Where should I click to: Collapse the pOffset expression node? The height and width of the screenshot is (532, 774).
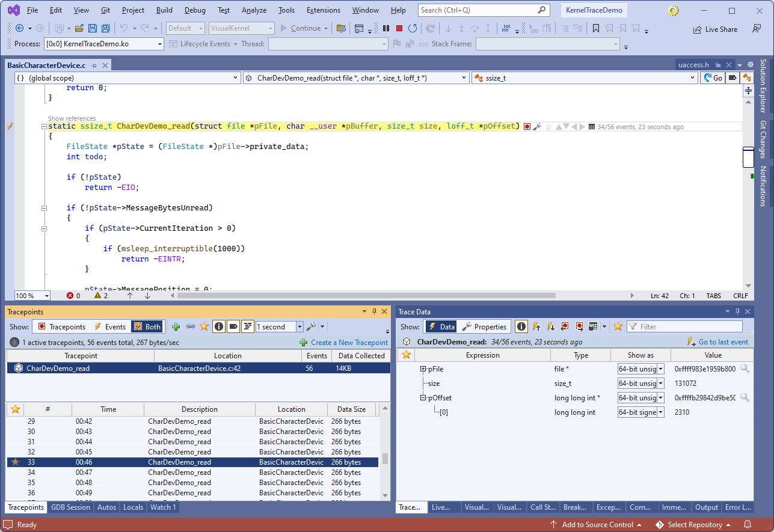(x=423, y=398)
